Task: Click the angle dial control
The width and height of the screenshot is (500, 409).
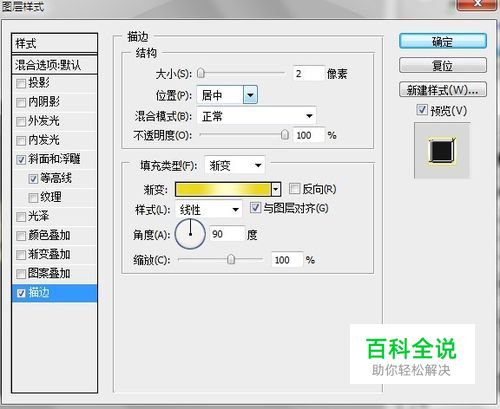Action: tap(190, 234)
